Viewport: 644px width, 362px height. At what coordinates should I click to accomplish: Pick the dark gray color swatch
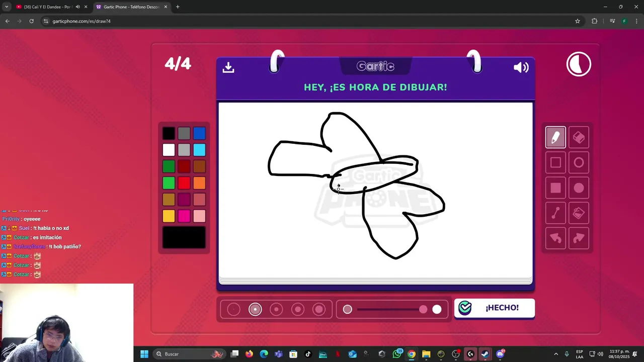[184, 133]
